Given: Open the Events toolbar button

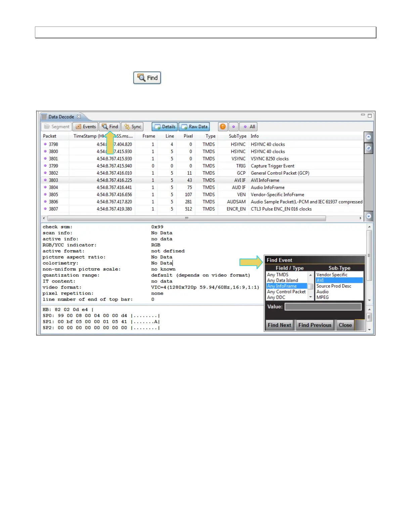Looking at the screenshot, I should point(85,127).
